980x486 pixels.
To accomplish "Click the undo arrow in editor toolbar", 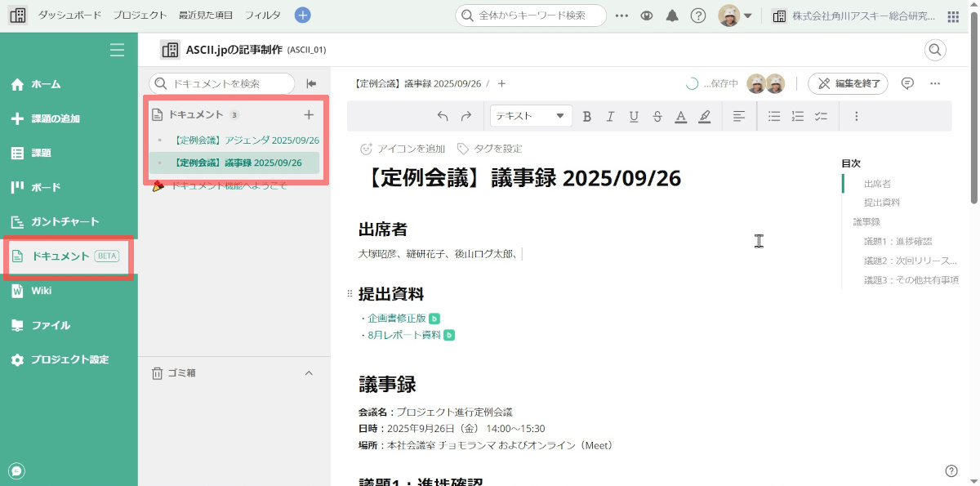I will pyautogui.click(x=443, y=116).
